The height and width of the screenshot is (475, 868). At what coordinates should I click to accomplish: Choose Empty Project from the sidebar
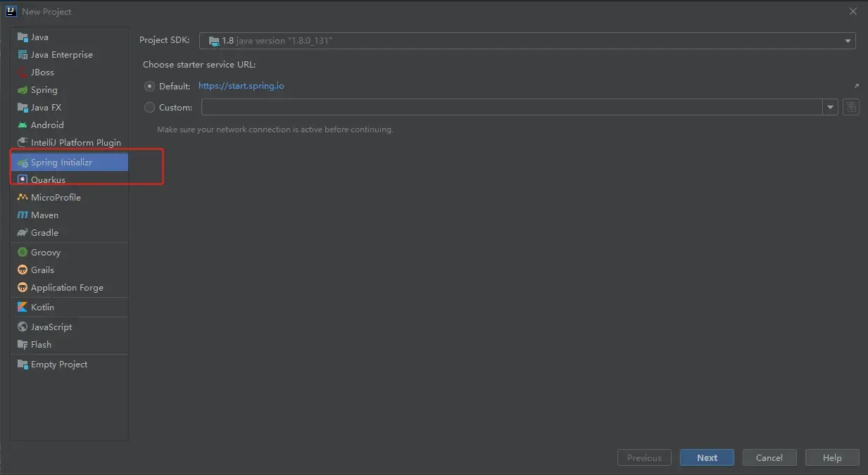point(58,364)
